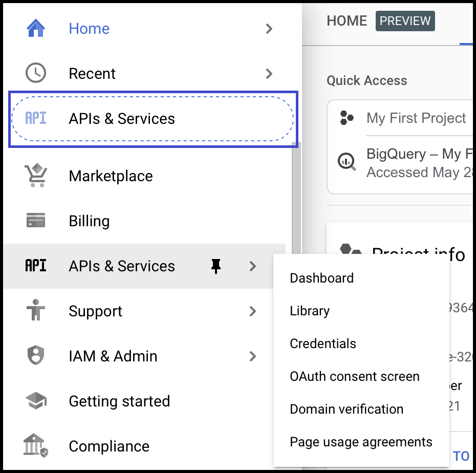Click the Billing card icon
Viewport: 476px width, 473px height.
(36, 221)
